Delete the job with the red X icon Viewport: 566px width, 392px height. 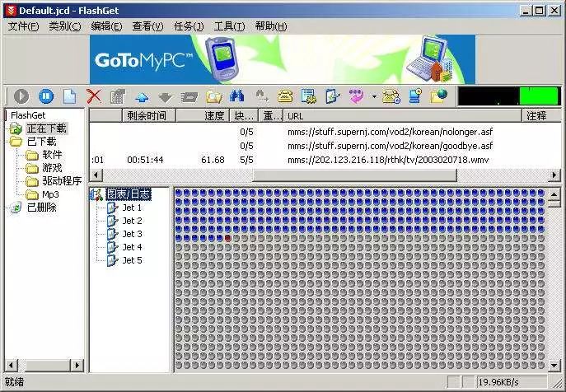pyautogui.click(x=93, y=96)
